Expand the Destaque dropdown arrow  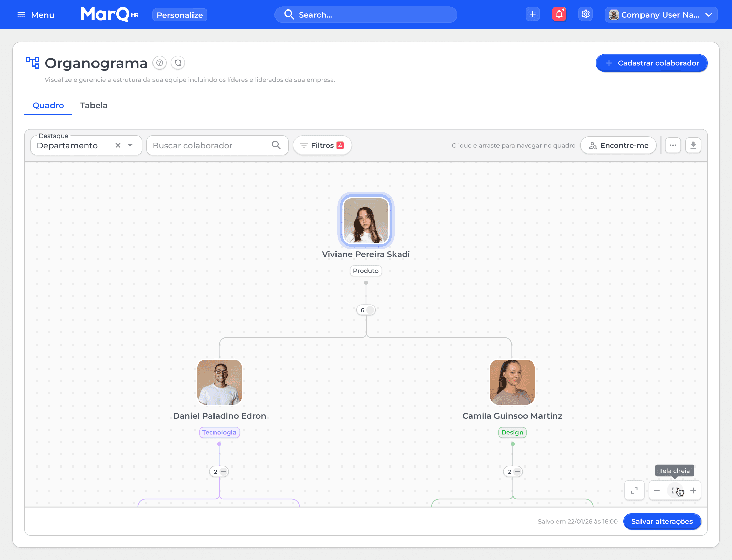[130, 145]
